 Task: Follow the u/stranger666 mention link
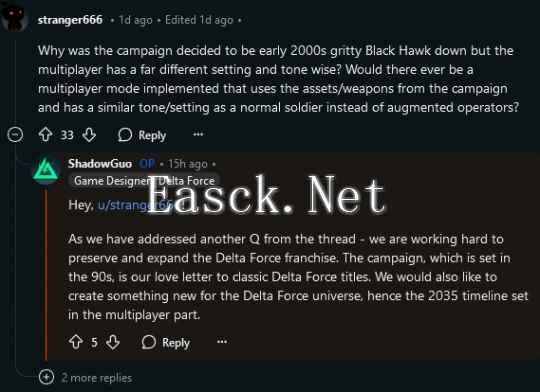[136, 205]
